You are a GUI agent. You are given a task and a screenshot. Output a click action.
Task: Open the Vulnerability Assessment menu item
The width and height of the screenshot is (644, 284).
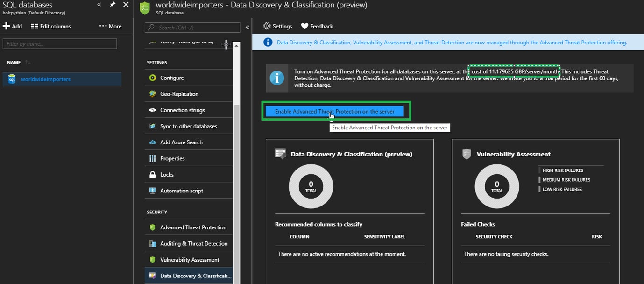(x=189, y=260)
